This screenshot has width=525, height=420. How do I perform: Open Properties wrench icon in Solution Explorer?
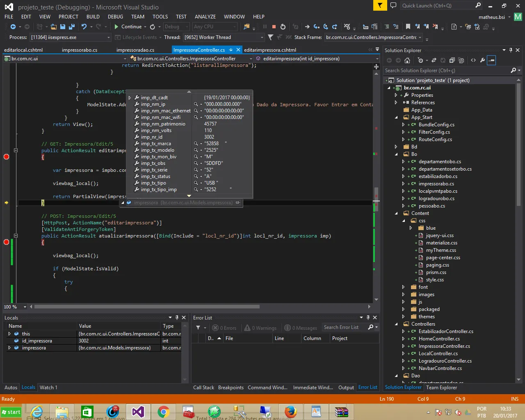tap(482, 60)
